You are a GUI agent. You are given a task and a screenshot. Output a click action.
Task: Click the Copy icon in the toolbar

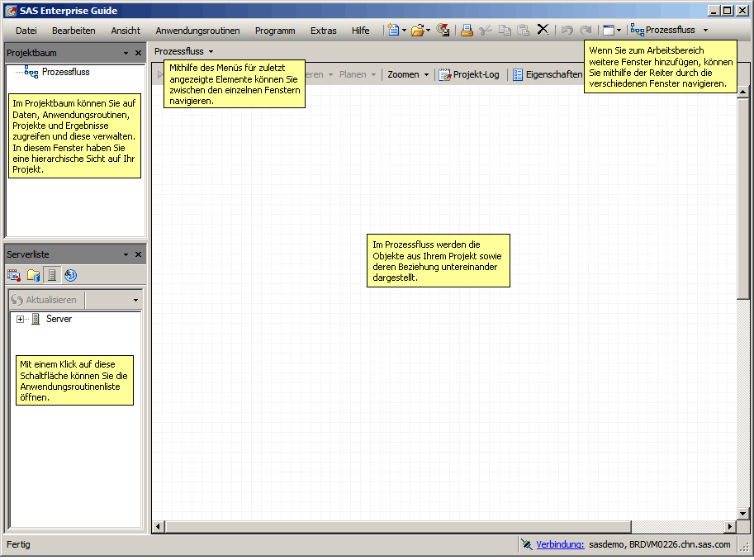505,31
